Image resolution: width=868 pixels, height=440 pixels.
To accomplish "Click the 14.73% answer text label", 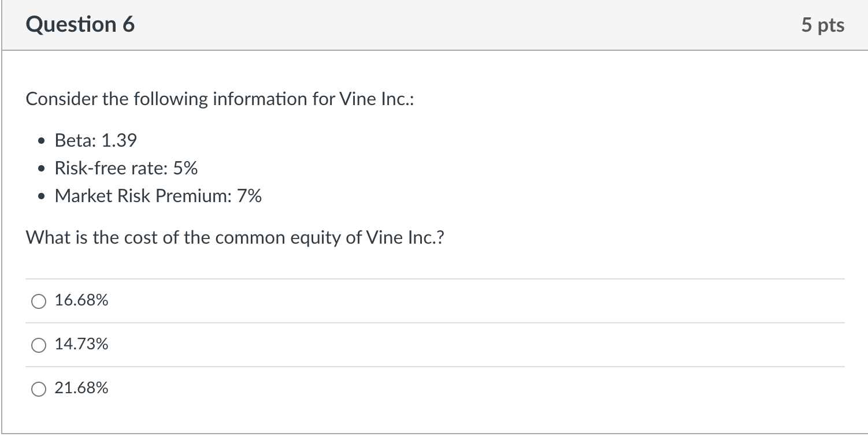I will tap(81, 345).
